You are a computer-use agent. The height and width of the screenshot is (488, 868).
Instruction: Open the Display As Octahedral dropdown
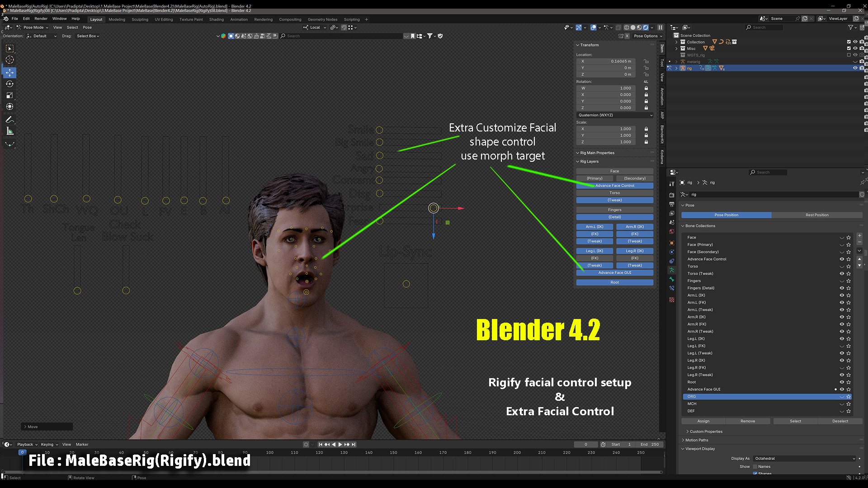tap(805, 459)
